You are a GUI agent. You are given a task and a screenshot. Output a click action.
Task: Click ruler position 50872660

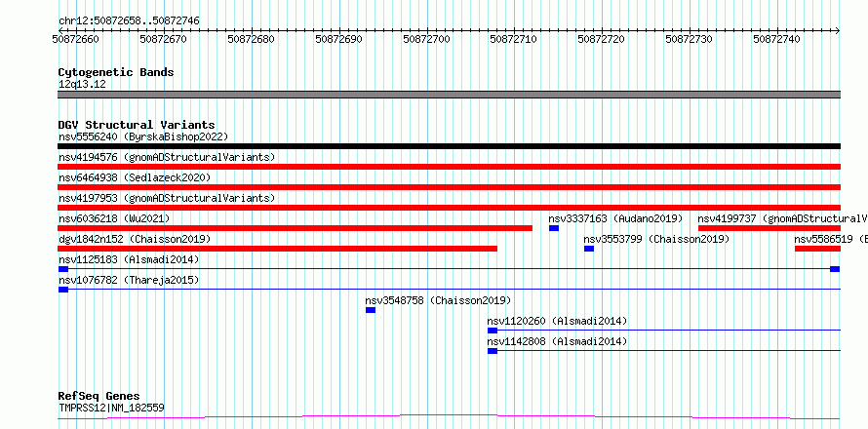coord(76,39)
